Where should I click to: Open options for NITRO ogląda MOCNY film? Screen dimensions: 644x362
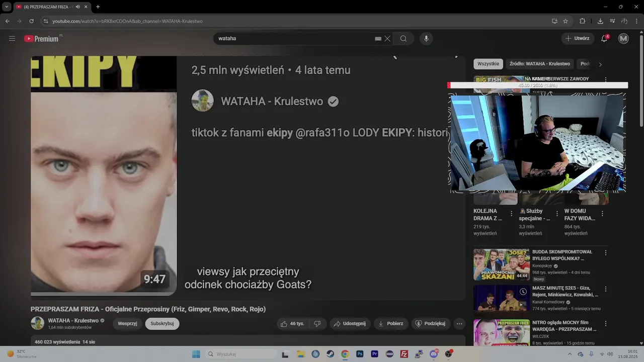coord(606,323)
